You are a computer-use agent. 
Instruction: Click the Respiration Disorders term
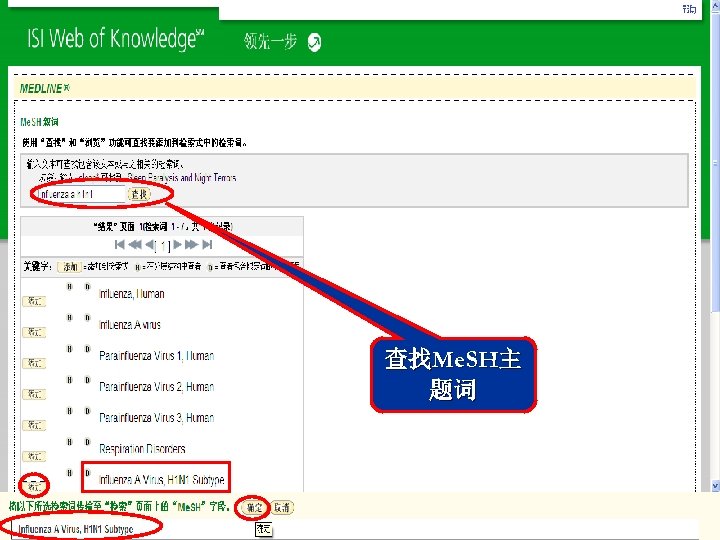142,449
